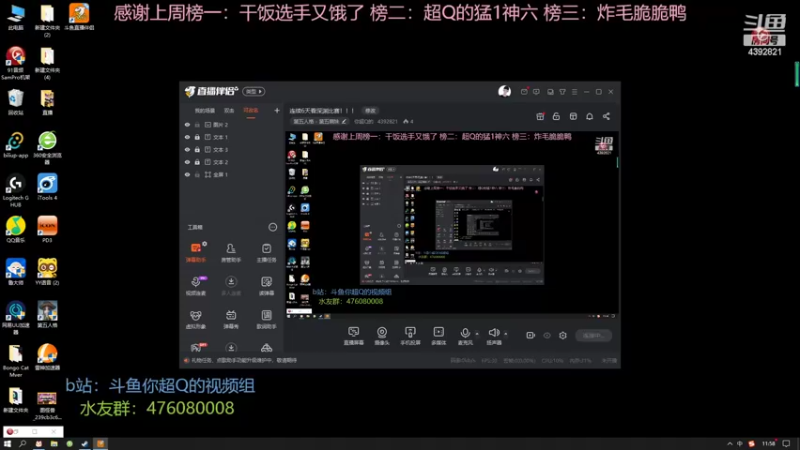Add a new scene with plus button

point(277,111)
